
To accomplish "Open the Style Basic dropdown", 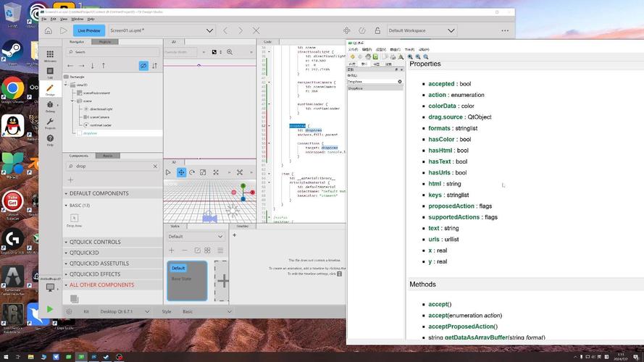I will pos(207,311).
